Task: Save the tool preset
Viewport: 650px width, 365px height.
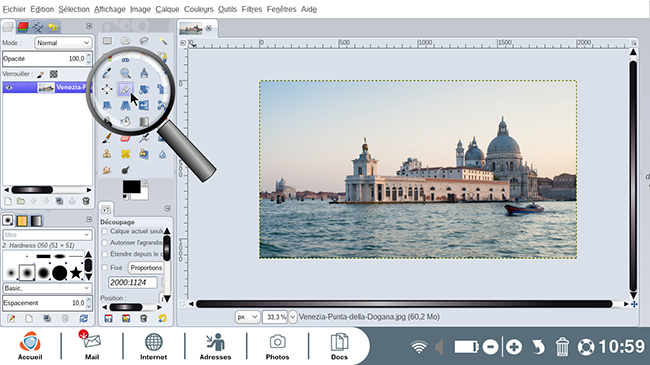Action: [x=108, y=319]
